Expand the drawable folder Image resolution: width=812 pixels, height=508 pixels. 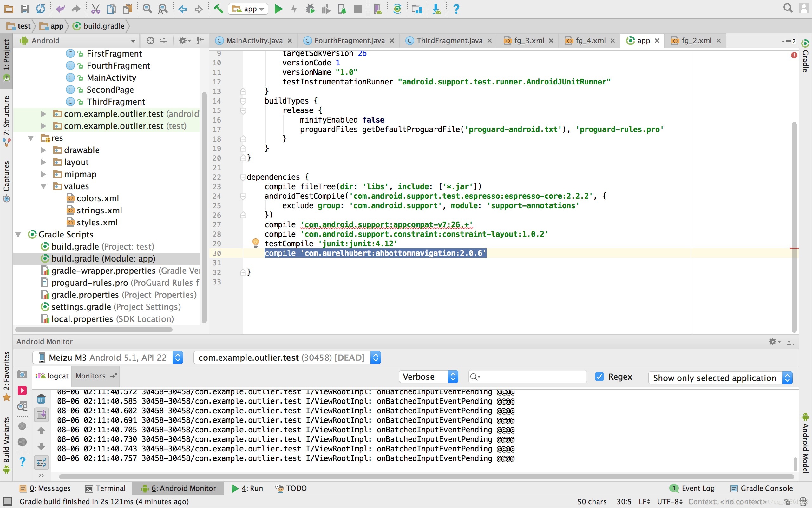click(43, 150)
